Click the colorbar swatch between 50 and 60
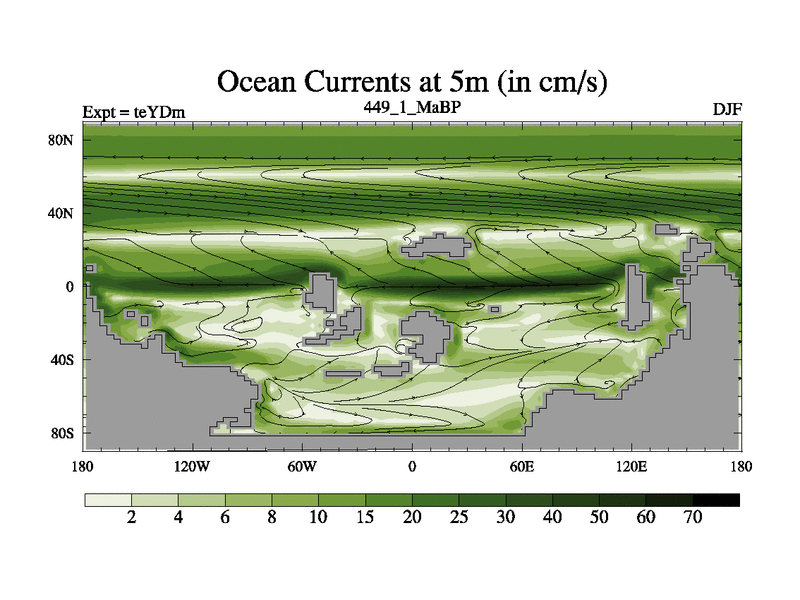The height and width of the screenshot is (600, 800). pyautogui.click(x=623, y=499)
